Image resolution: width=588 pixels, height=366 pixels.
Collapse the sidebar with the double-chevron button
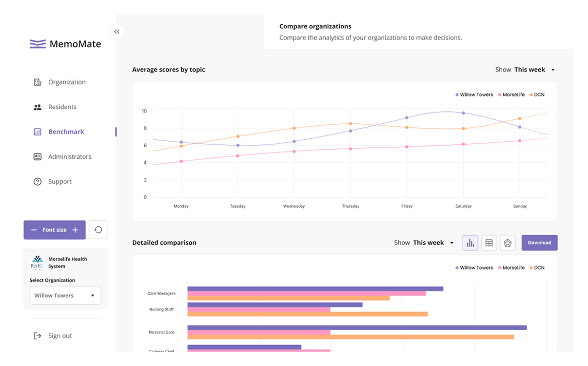tap(117, 32)
